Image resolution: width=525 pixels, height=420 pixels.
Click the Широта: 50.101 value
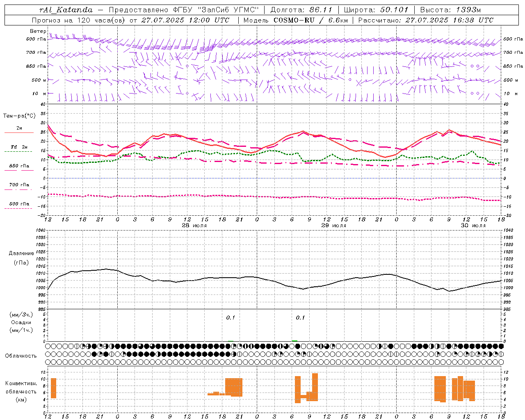click(376, 10)
